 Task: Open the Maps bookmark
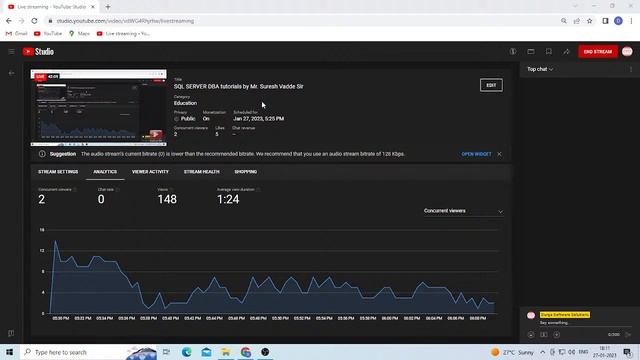click(x=79, y=33)
